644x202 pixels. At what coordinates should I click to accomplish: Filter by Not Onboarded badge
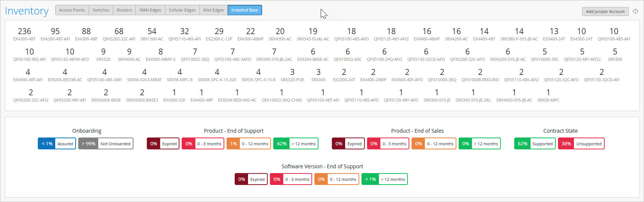(x=106, y=143)
